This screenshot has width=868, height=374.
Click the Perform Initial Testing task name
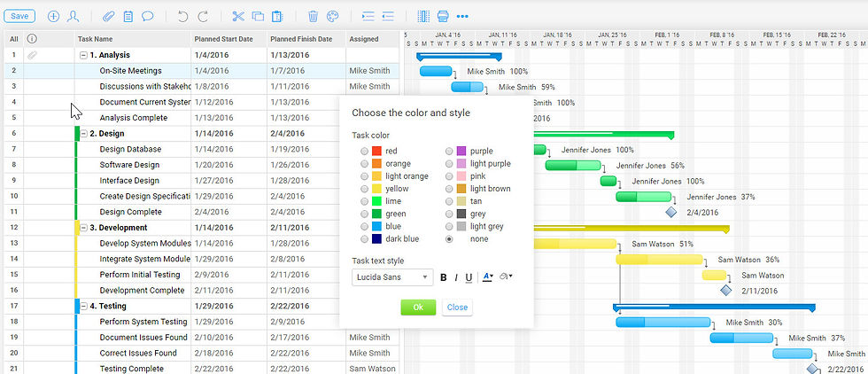[x=140, y=275]
